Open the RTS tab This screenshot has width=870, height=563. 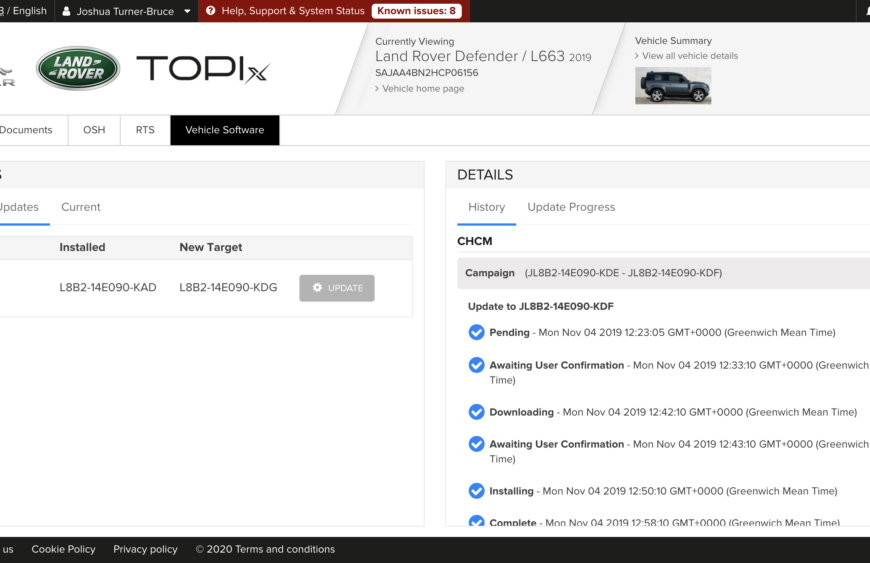point(145,130)
